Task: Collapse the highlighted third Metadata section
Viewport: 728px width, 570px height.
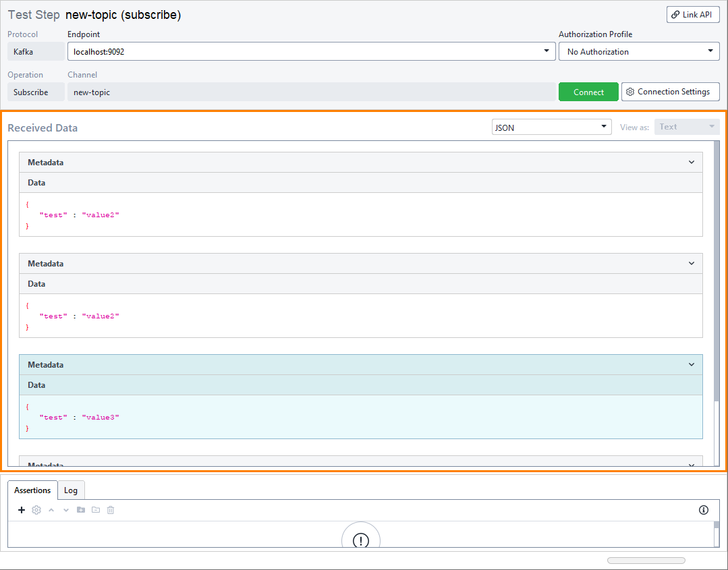Action: click(691, 364)
